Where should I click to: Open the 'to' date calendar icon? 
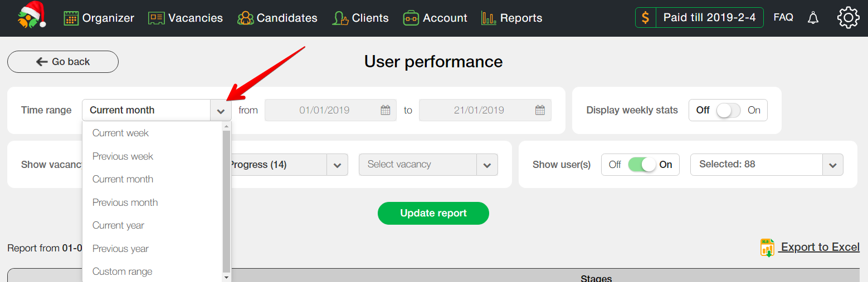click(x=540, y=110)
